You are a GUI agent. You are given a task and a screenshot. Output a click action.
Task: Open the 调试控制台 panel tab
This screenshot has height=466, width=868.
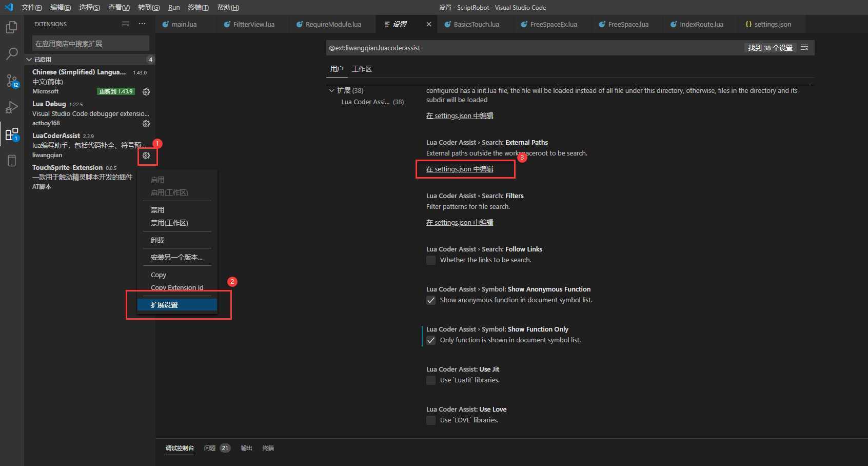click(180, 448)
